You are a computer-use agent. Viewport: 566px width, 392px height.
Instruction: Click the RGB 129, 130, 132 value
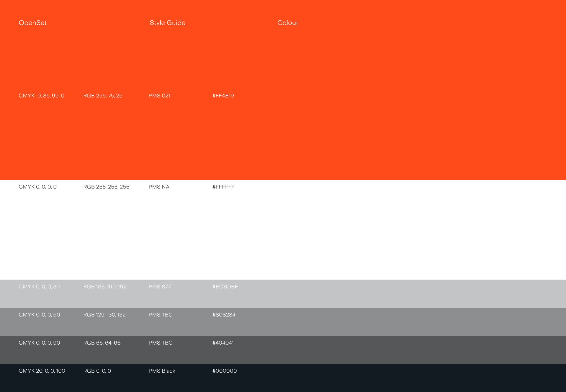[104, 315]
